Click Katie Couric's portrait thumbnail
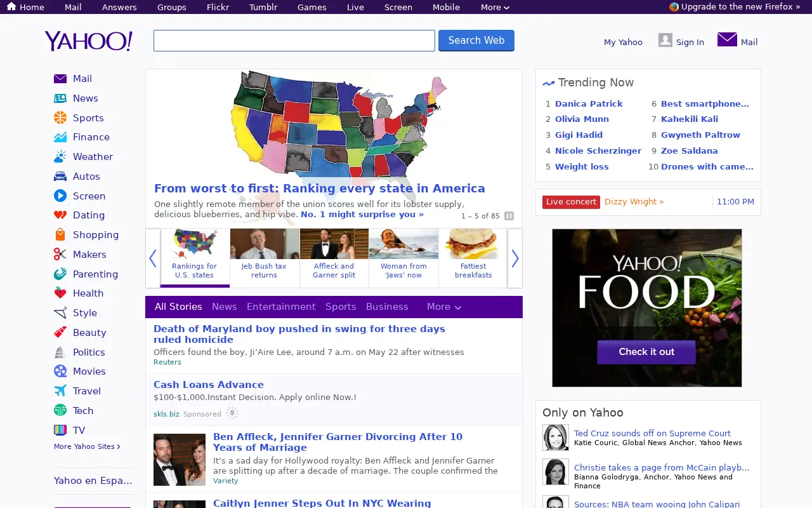The image size is (812, 508). pos(556,438)
